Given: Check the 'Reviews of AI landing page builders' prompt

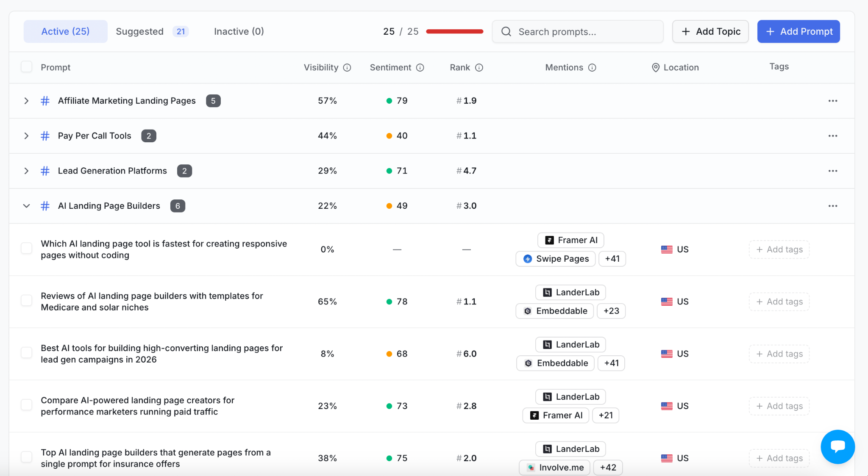Looking at the screenshot, I should point(26,301).
